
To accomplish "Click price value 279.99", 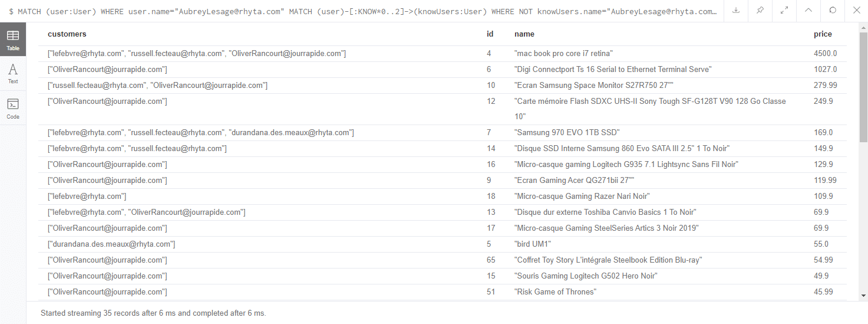I will coord(826,86).
